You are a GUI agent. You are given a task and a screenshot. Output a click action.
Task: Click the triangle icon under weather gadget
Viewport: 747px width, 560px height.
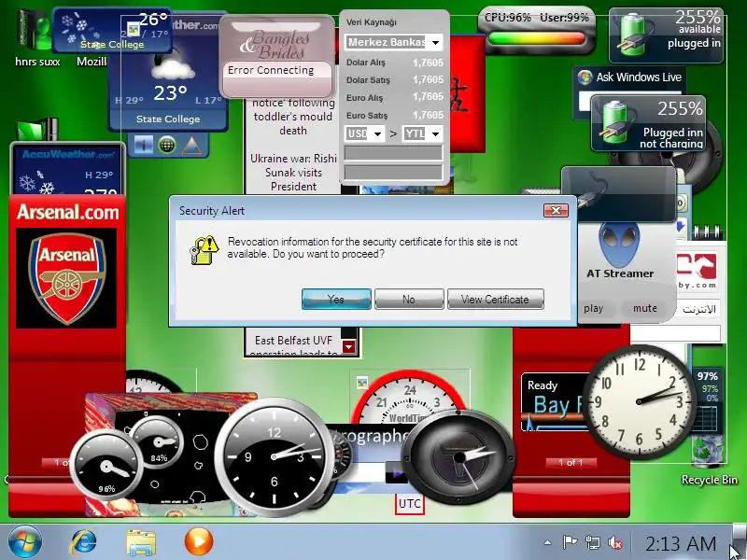191,145
